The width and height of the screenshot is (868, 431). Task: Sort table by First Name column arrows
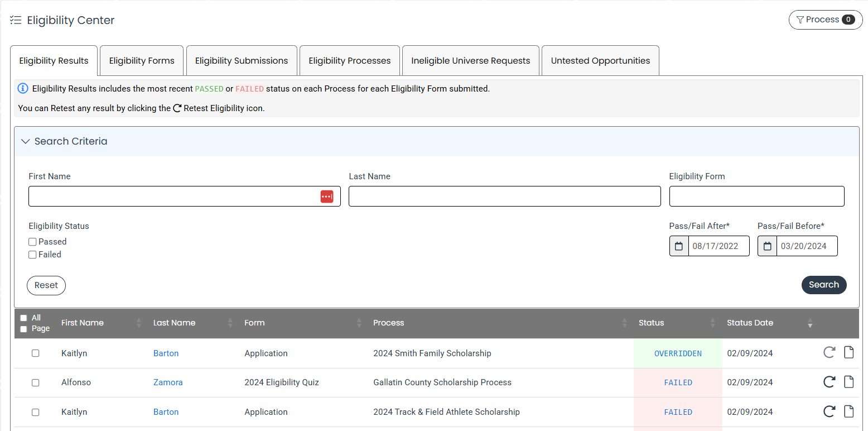(x=139, y=323)
